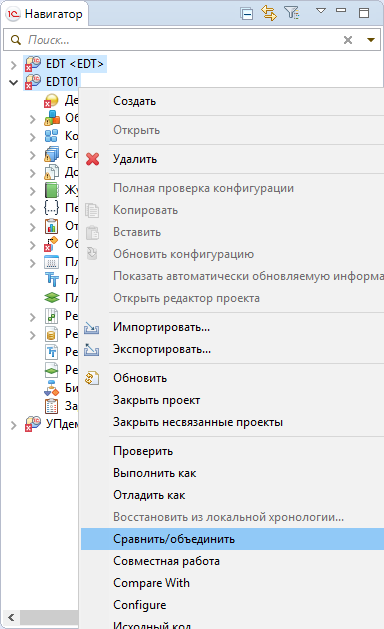
Task: Collapse the EDT01 project node
Action: point(14,83)
